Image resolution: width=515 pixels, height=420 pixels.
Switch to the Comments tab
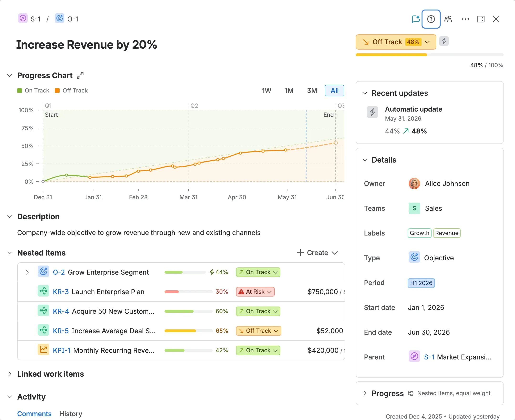tap(34, 414)
